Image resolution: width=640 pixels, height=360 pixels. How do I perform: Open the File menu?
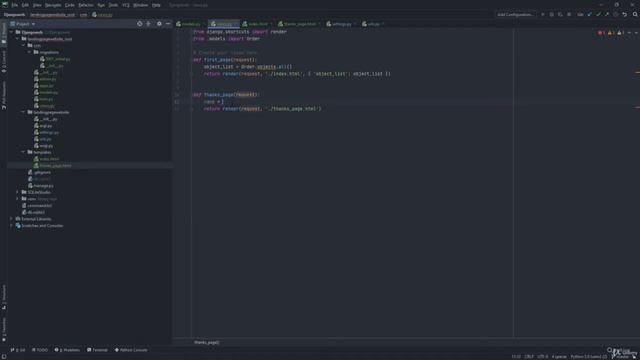click(15, 5)
